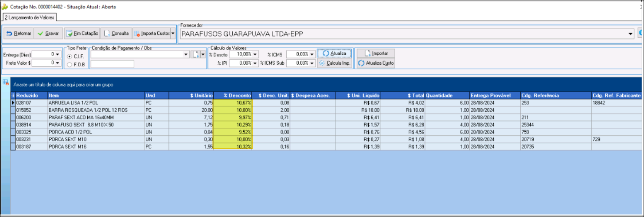
Task: Expand the Importa Custos arrow menu
Action: click(x=173, y=33)
